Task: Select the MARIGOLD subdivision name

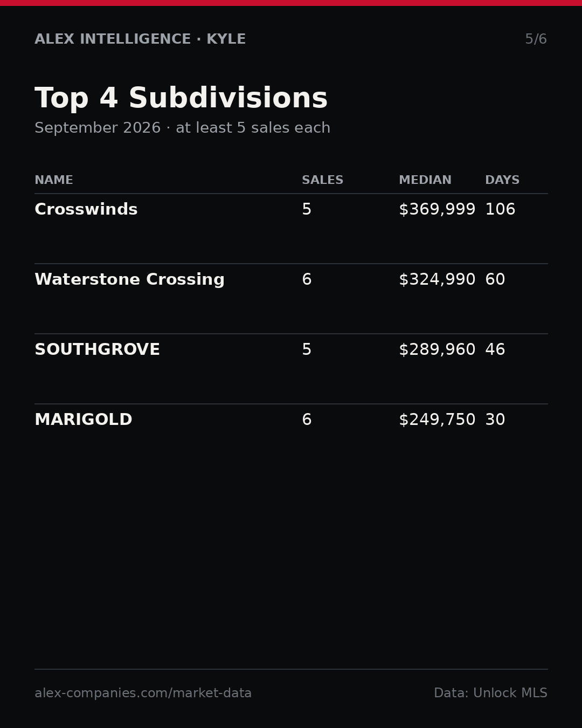Action: [x=84, y=420]
